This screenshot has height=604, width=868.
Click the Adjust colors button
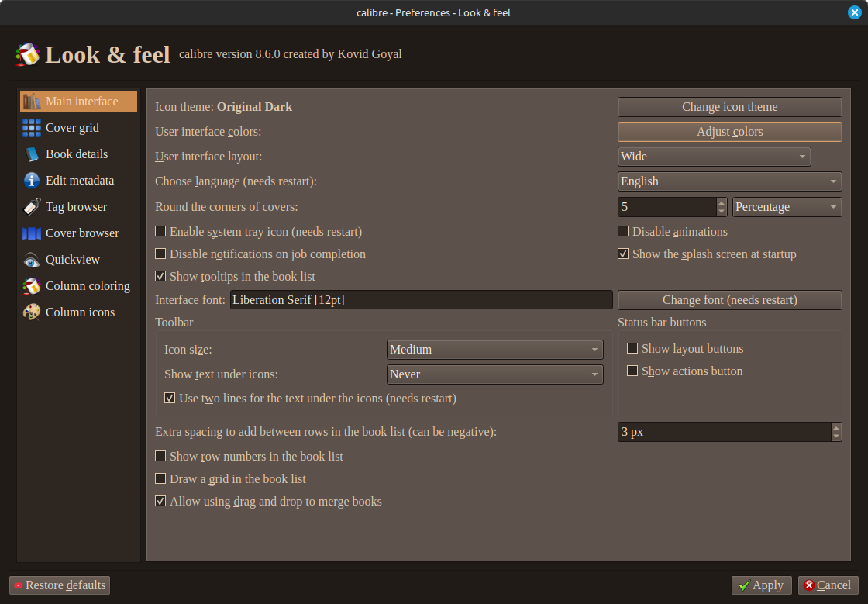729,132
